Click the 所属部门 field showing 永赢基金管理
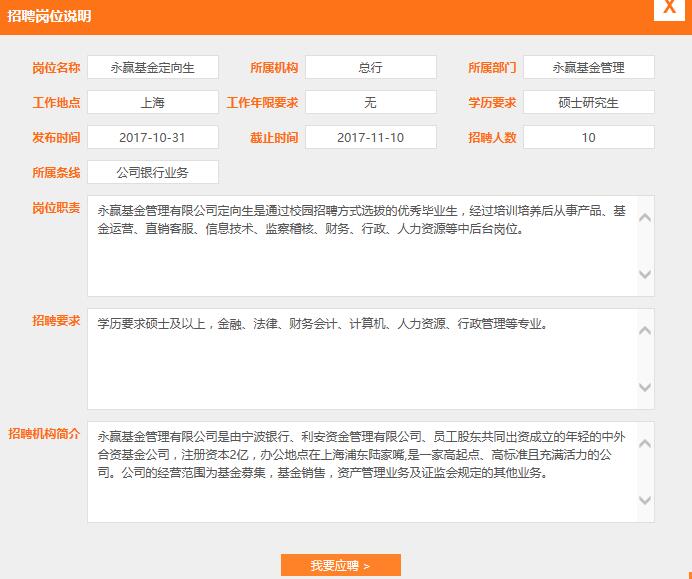Screen dimensions: 692x579 tap(588, 67)
